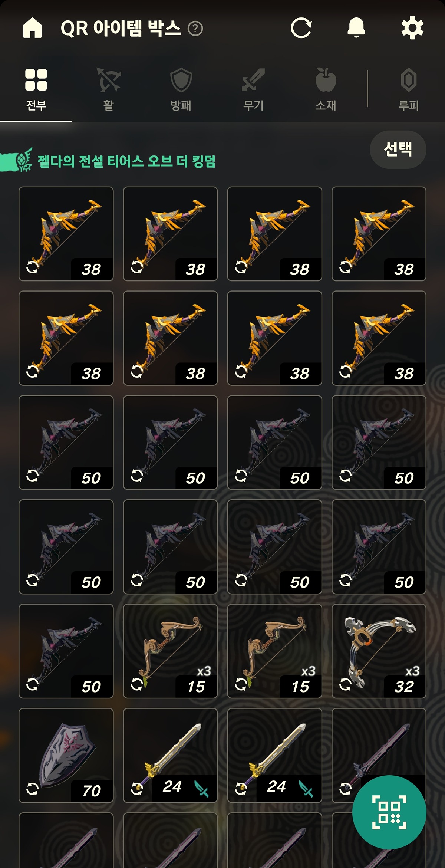The height and width of the screenshot is (868, 445).
Task: Show 소재 (materials) tab
Action: [326, 89]
